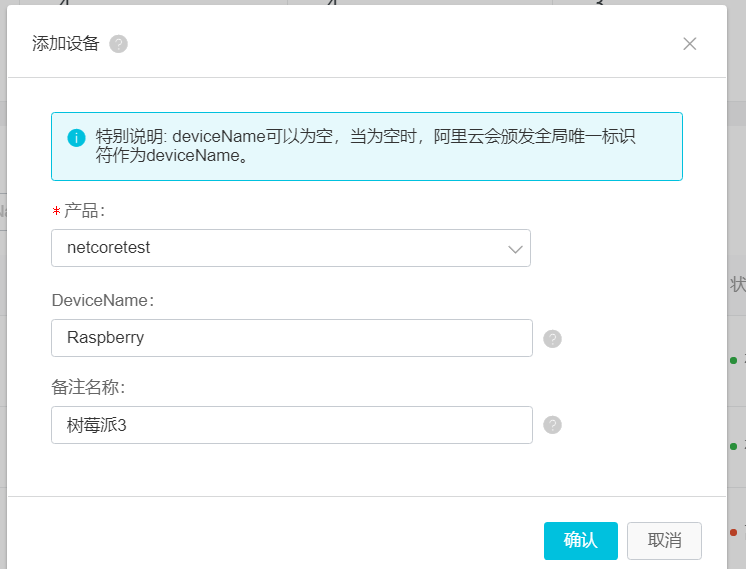Click the help icon next to DeviceName field
The image size is (746, 569).
(x=553, y=339)
